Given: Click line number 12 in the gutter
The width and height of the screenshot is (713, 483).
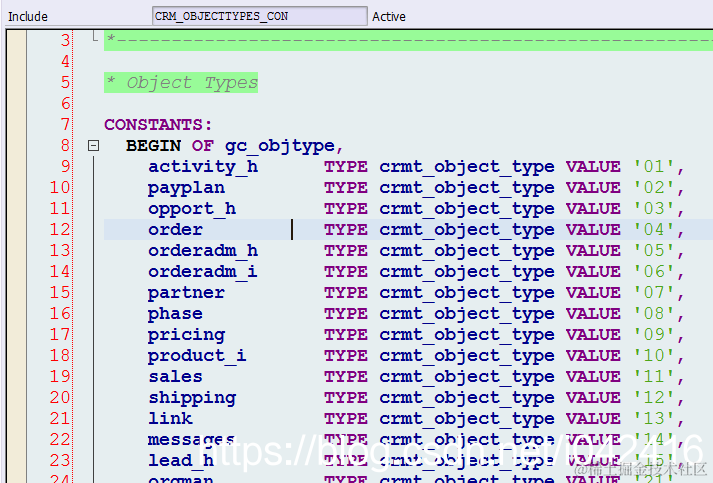Looking at the screenshot, I should point(60,229).
